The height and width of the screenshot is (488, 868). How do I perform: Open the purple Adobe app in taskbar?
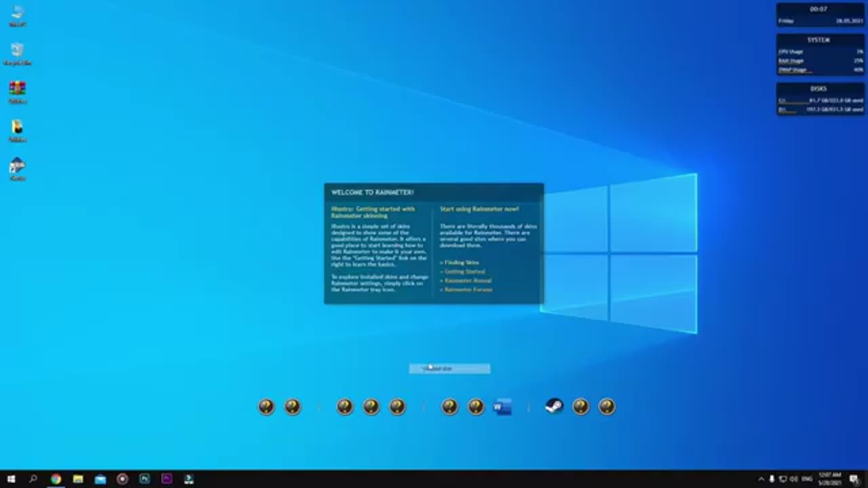(x=167, y=479)
